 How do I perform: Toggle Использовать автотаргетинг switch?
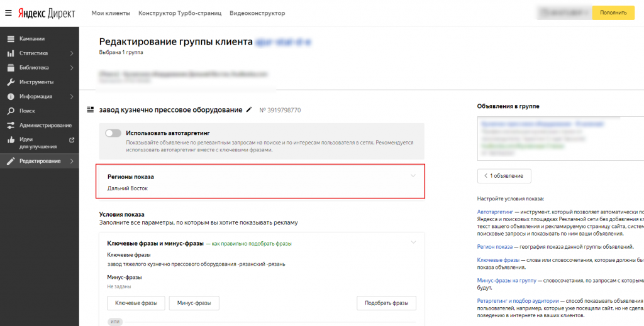[x=113, y=133]
